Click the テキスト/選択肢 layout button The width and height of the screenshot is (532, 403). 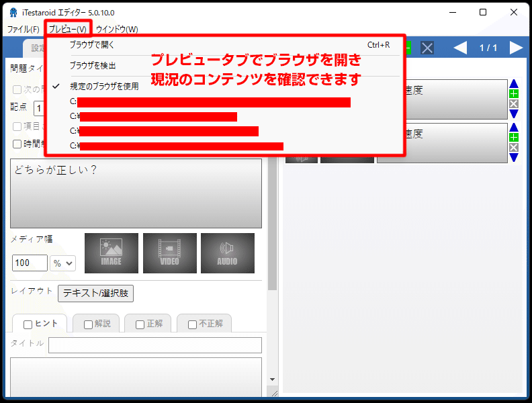95,294
